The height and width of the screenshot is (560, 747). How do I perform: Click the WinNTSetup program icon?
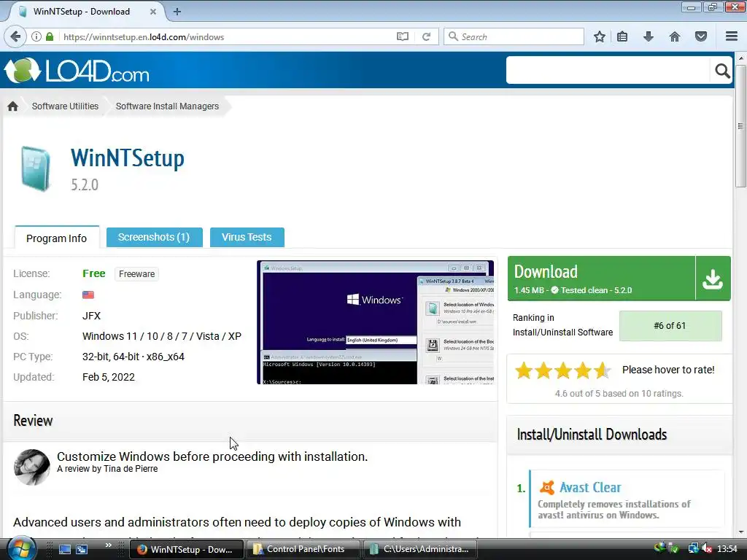tap(35, 168)
